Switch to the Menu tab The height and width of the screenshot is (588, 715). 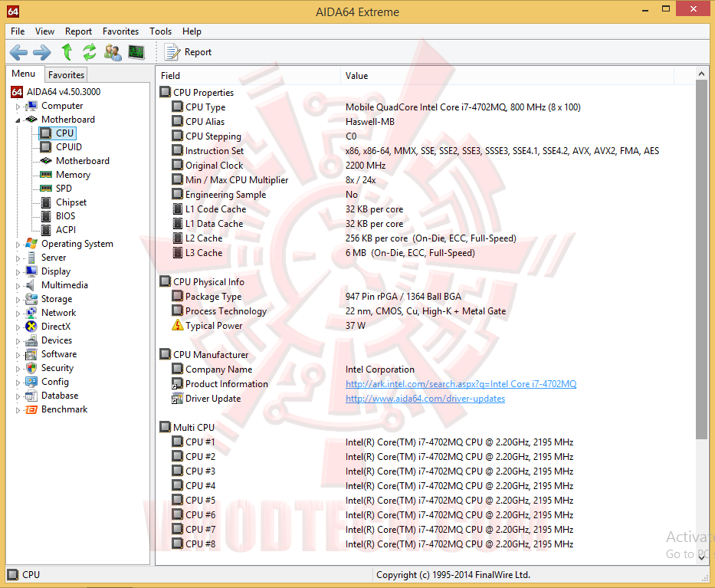point(24,74)
